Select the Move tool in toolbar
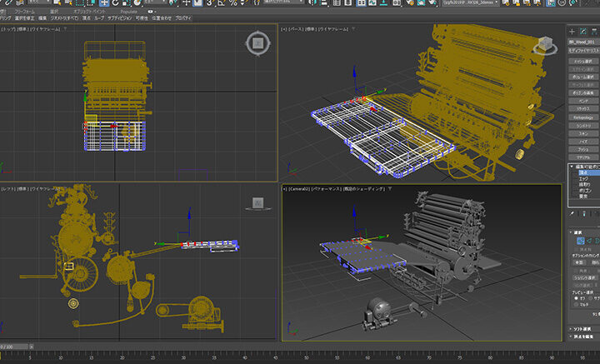Viewport: 600px width, 364px height. click(104, 3)
